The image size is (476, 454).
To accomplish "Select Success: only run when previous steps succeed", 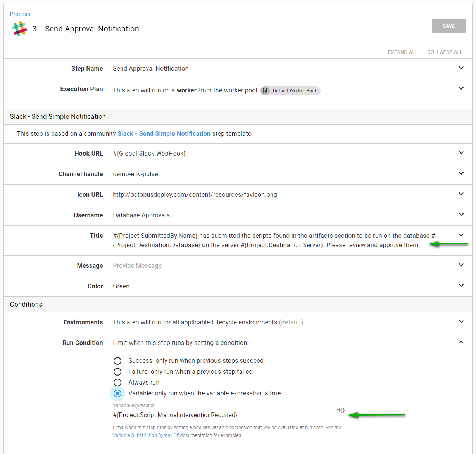I will click(x=117, y=361).
